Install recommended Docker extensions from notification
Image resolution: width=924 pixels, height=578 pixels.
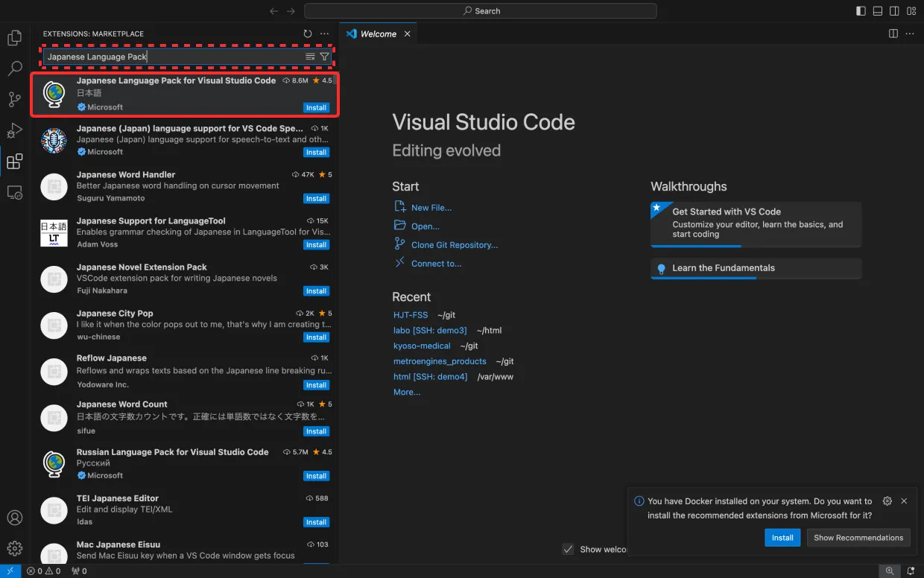pos(782,538)
